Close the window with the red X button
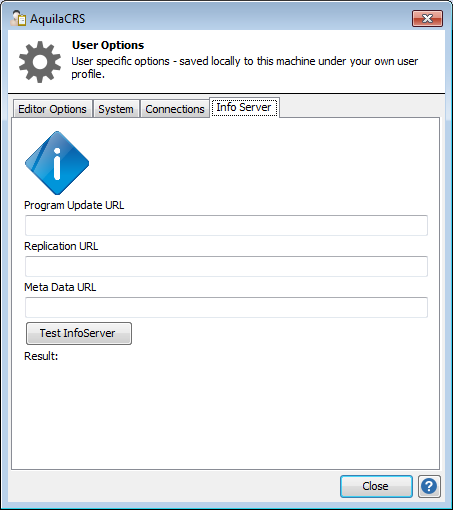 coord(427,18)
